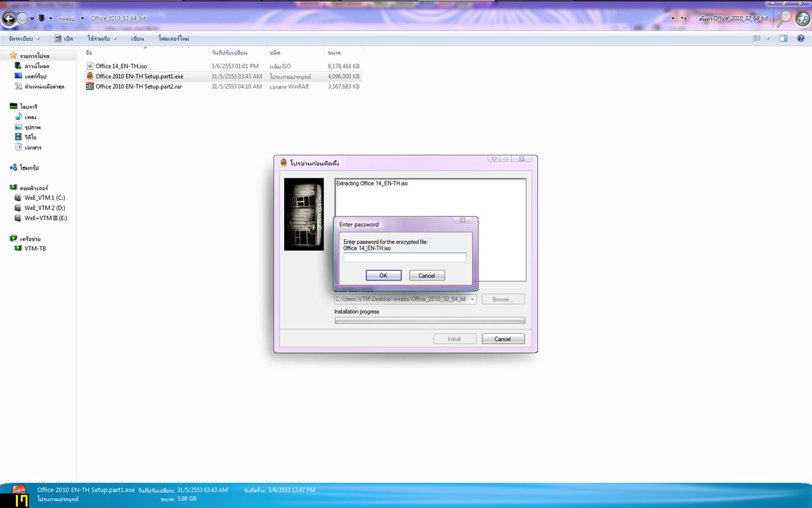Select รายการโปรด (Favorites) in the navigation pane

tap(34, 56)
